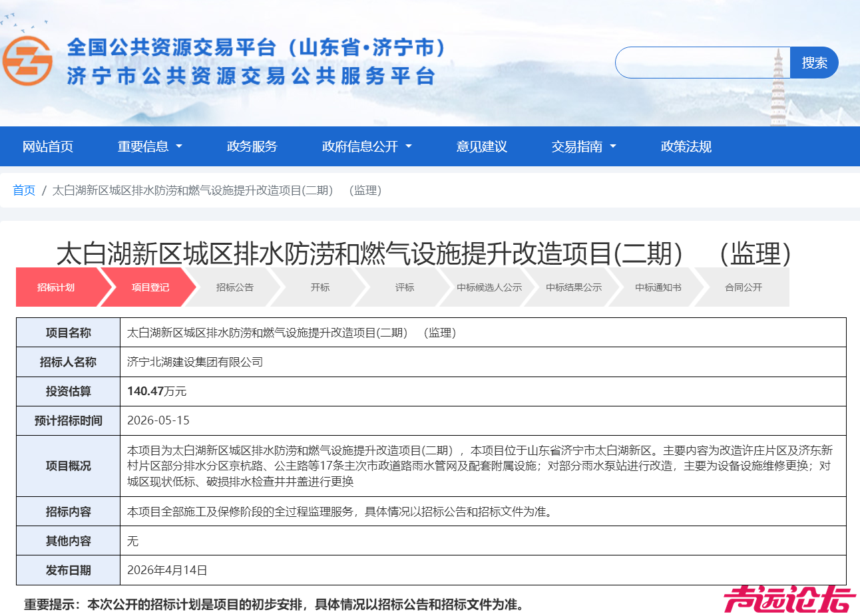Switch to the 招标计划 stage tab
Screen dimensions: 860x616
coord(54,287)
